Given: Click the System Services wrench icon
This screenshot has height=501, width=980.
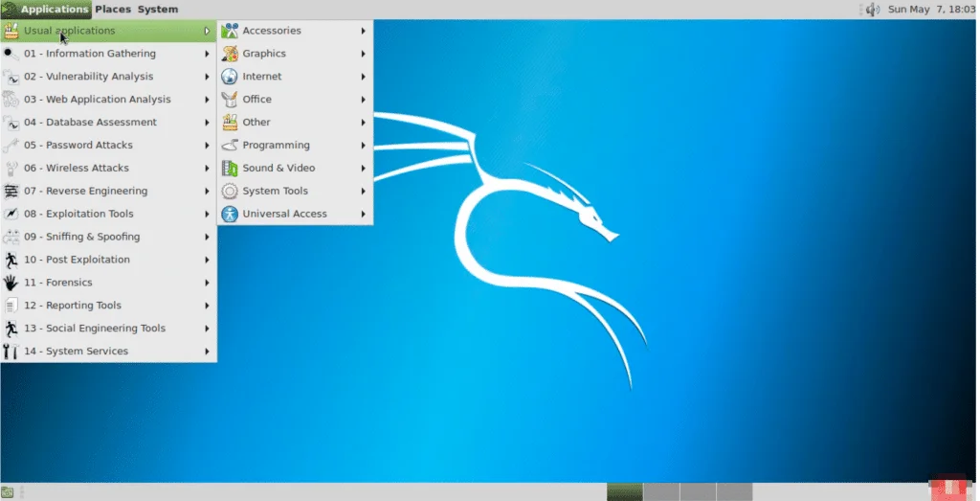Looking at the screenshot, I should coord(11,352).
